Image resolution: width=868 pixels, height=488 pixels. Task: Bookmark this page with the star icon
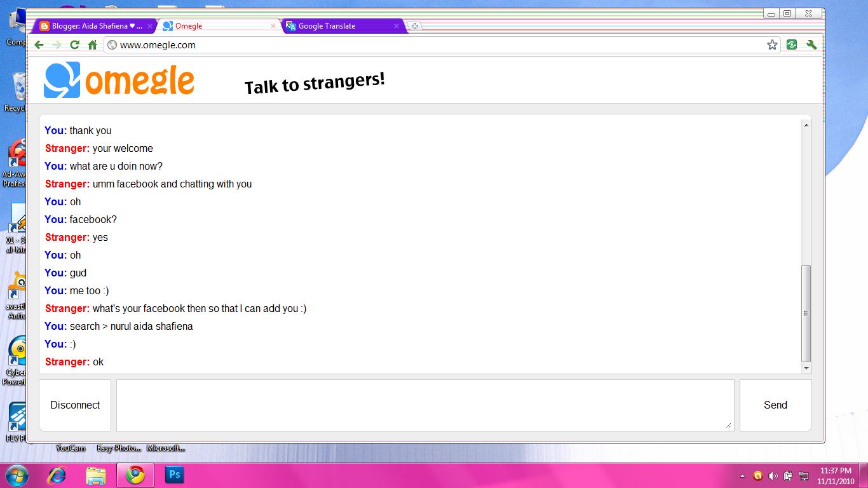tap(772, 44)
